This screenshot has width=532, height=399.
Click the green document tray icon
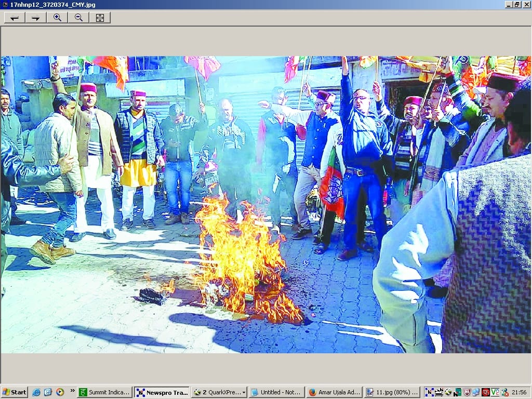pyautogui.click(x=457, y=392)
